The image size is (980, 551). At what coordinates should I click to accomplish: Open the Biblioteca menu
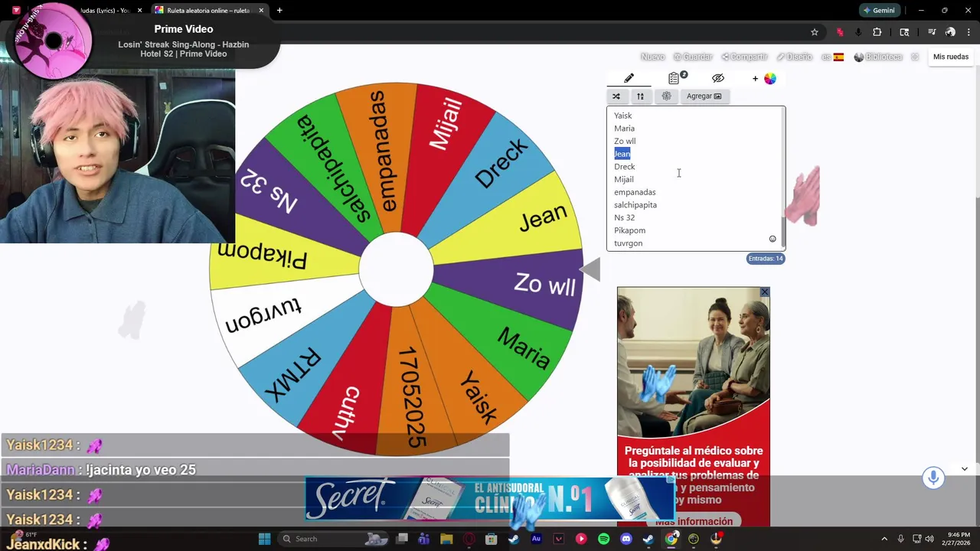[x=878, y=57]
